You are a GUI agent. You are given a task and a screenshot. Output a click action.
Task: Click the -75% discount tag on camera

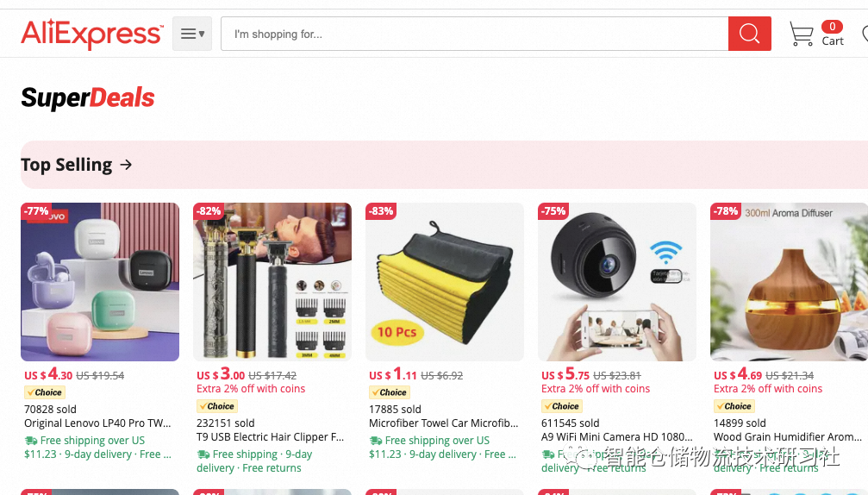point(553,211)
